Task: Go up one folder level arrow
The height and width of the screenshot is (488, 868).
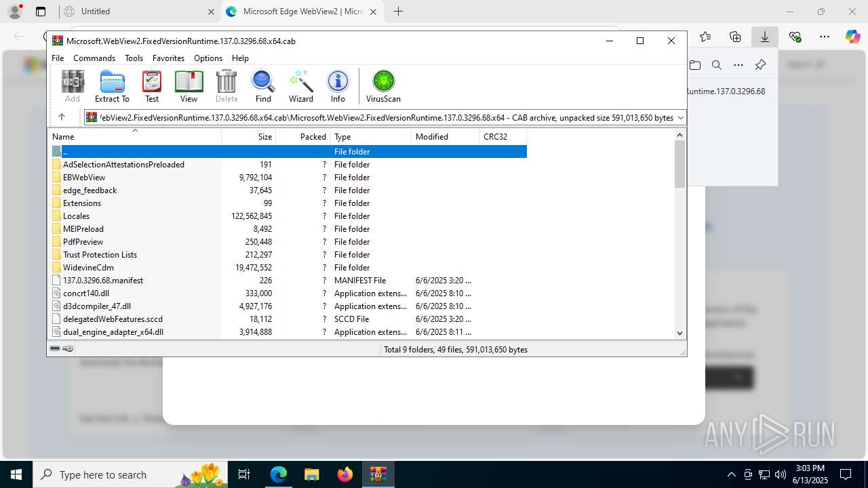Action: [62, 117]
